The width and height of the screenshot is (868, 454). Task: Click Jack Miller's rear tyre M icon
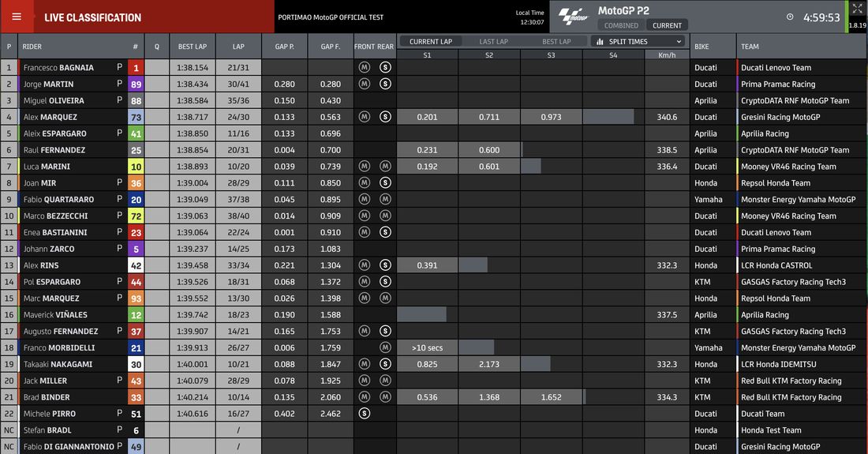click(x=385, y=381)
